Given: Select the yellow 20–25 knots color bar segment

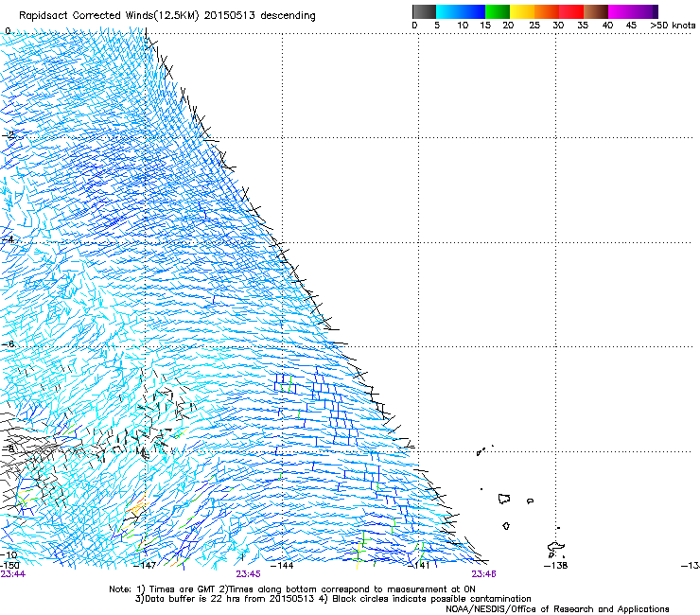Looking at the screenshot, I should [522, 11].
